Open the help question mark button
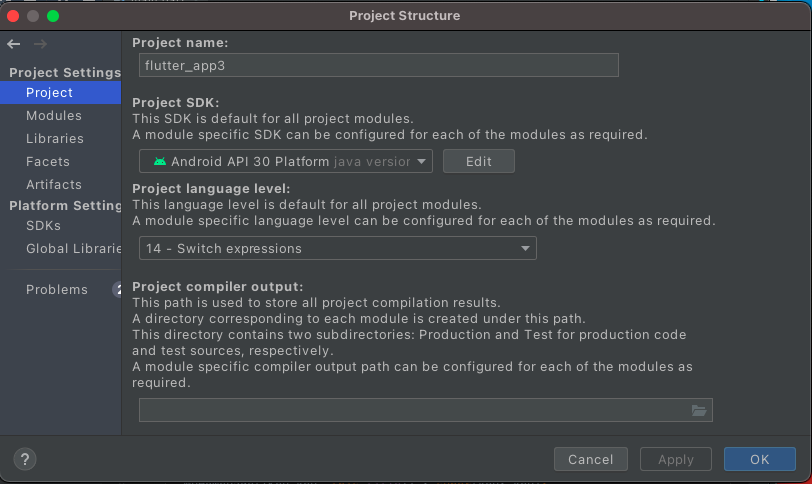Image resolution: width=812 pixels, height=484 pixels. pyautogui.click(x=25, y=459)
